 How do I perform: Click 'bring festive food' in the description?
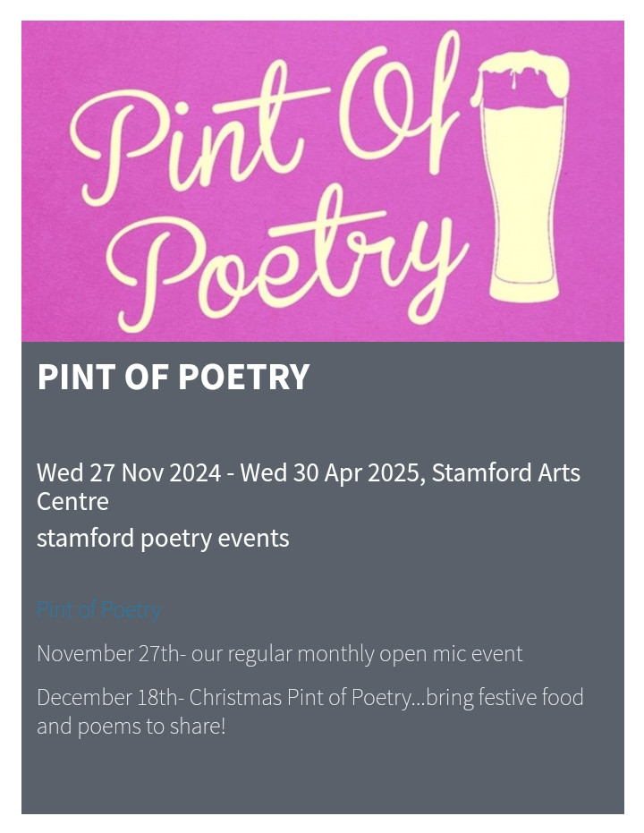[x=504, y=697]
